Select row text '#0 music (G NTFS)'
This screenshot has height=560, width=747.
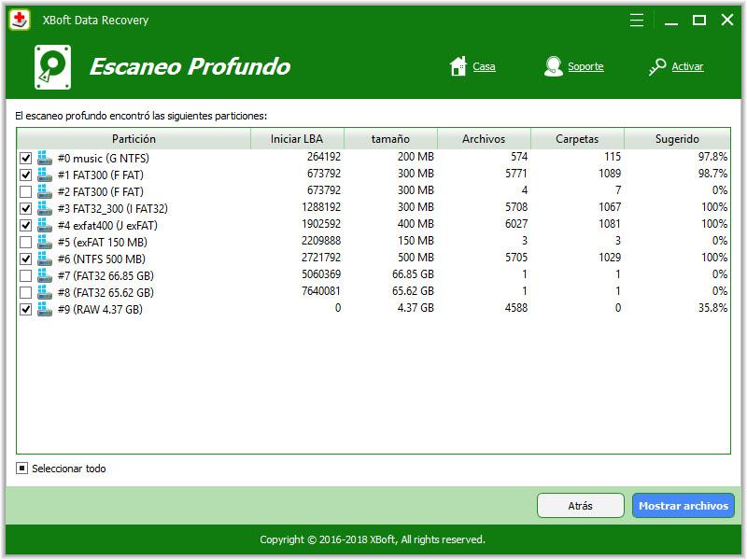pos(104,158)
